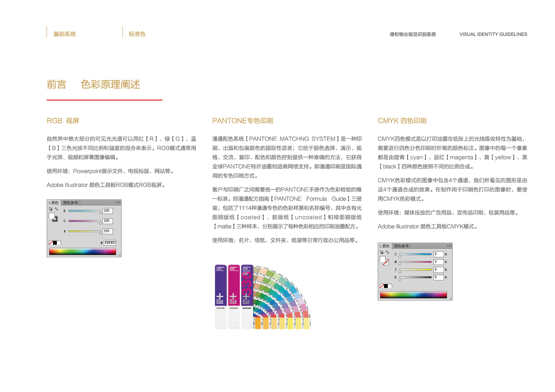Click the PANTONE专色印刷 section heading
The width and height of the screenshot is (555, 392).
pyautogui.click(x=243, y=121)
